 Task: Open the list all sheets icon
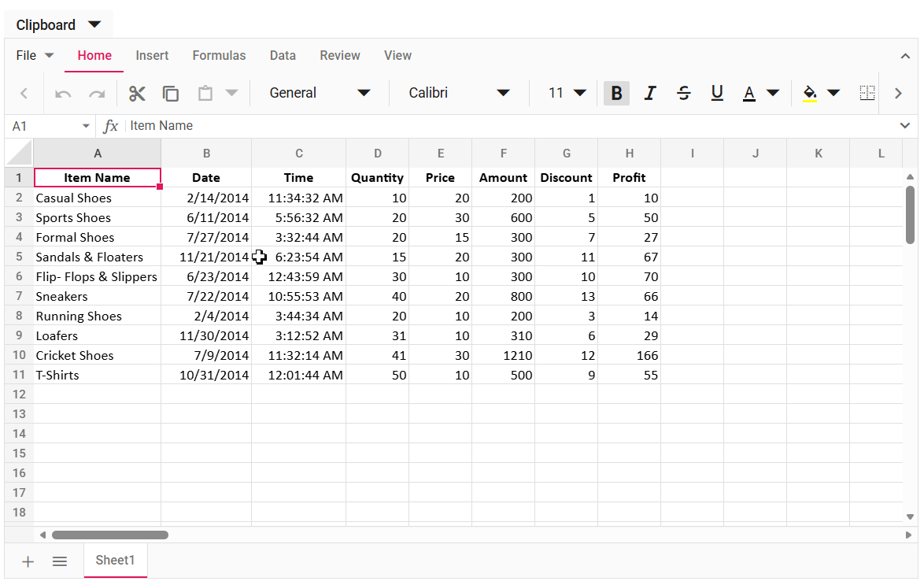(x=60, y=561)
